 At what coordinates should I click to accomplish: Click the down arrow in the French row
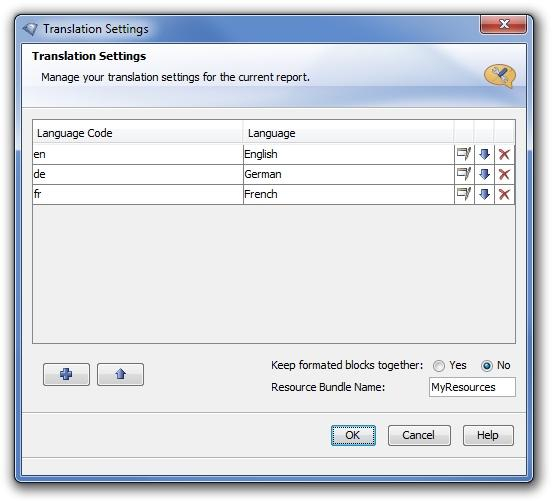coord(484,194)
